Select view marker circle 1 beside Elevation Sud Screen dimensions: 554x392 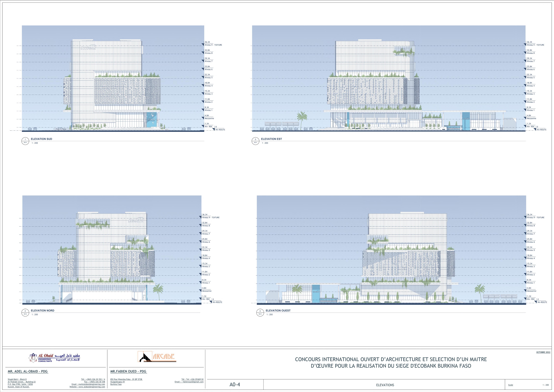pyautogui.click(x=25, y=141)
